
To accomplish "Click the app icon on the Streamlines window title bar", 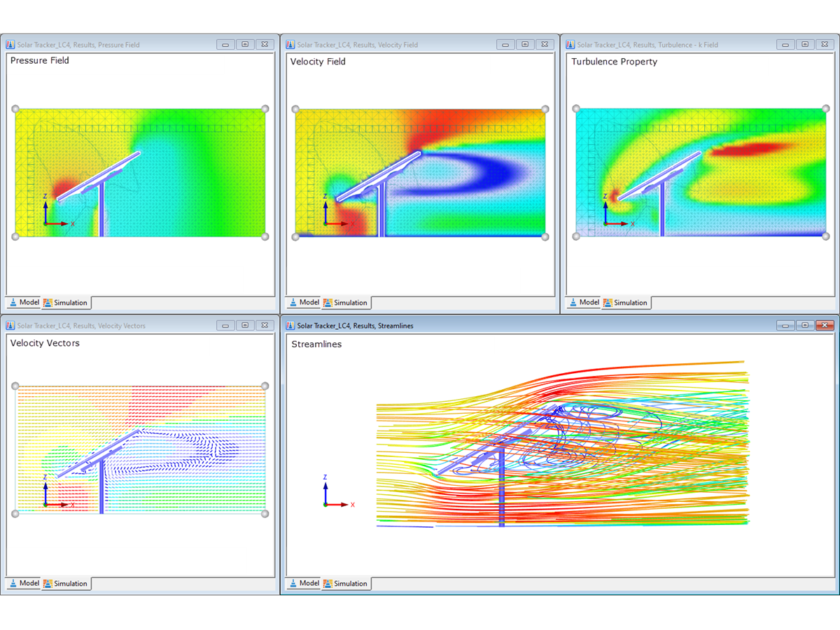I will click(x=290, y=325).
